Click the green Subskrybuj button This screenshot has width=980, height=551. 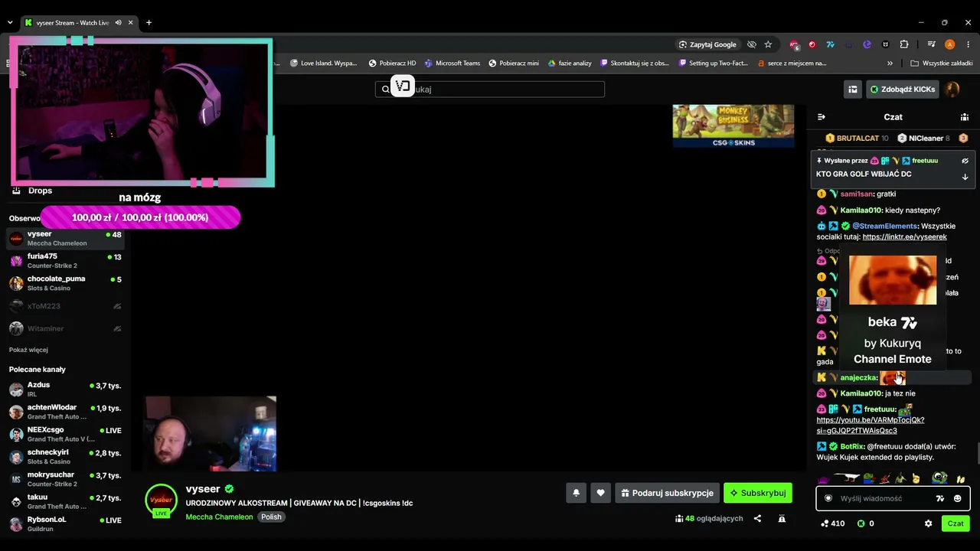(758, 493)
